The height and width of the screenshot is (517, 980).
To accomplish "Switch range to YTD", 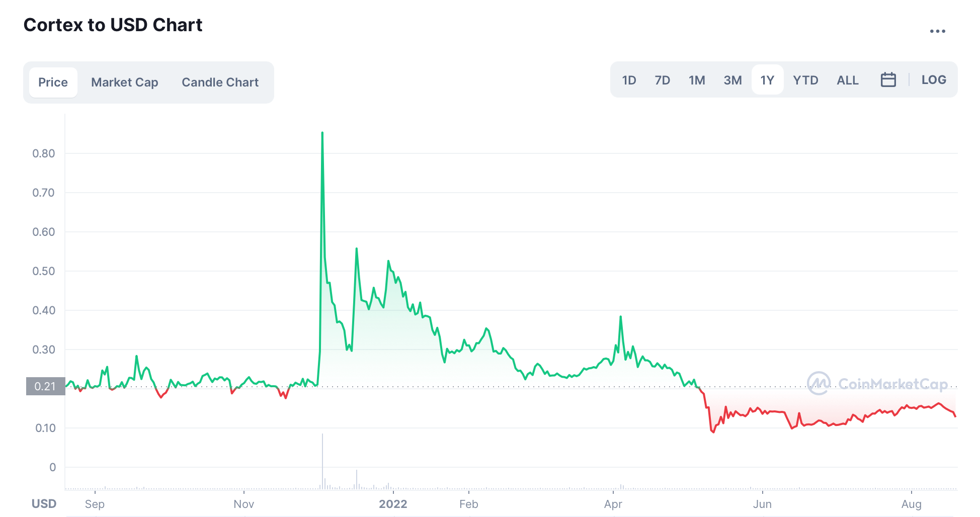I will (x=805, y=80).
